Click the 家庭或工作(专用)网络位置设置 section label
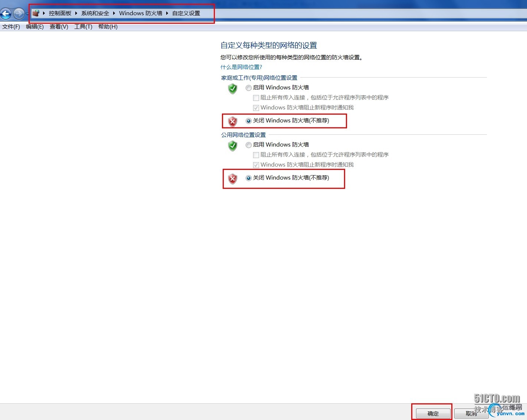The width and height of the screenshot is (527, 420). click(259, 78)
